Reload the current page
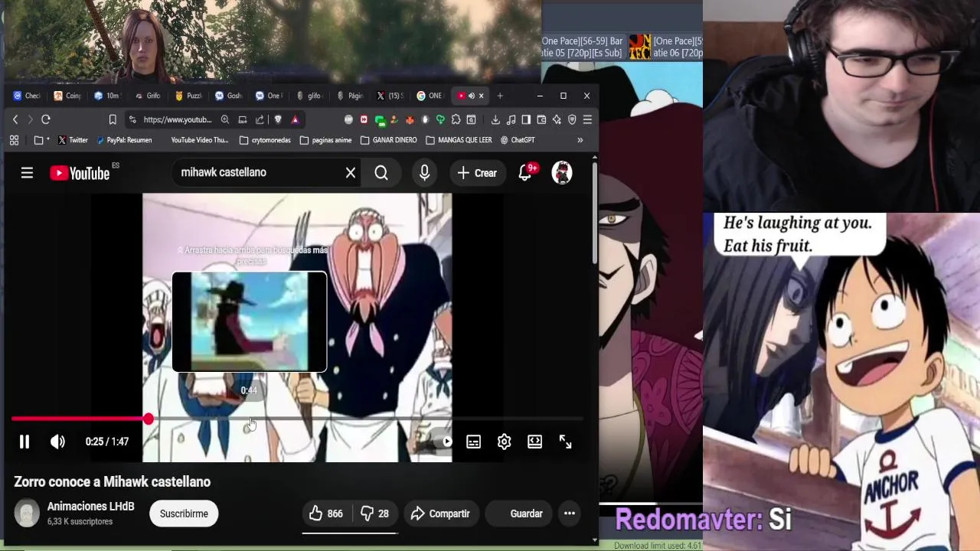This screenshot has width=980, height=551. click(x=46, y=119)
